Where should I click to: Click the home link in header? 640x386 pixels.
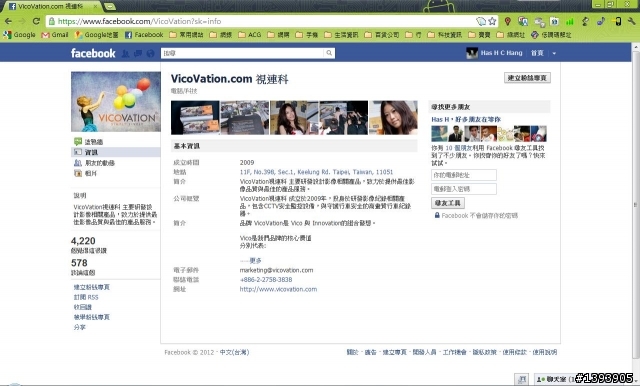(537, 53)
